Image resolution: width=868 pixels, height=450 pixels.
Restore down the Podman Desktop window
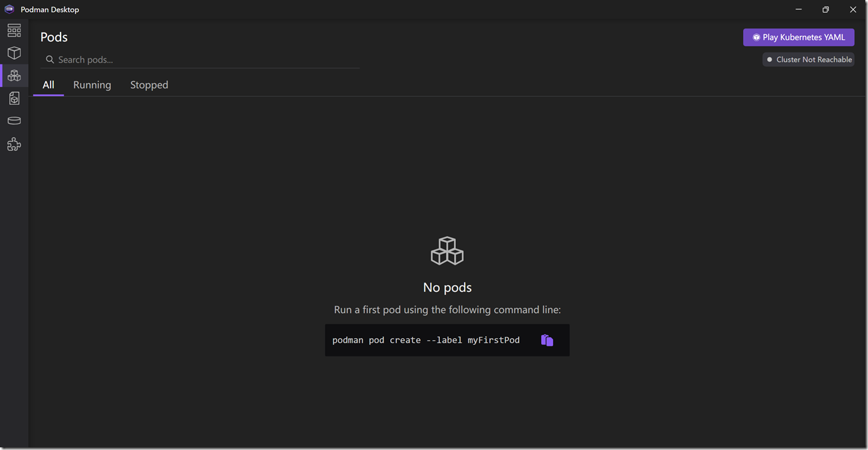click(x=825, y=9)
